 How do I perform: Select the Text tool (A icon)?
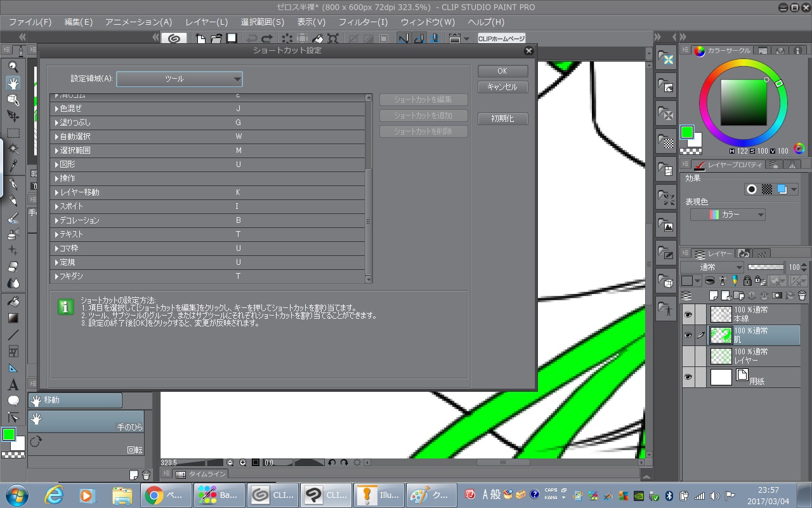pyautogui.click(x=13, y=385)
